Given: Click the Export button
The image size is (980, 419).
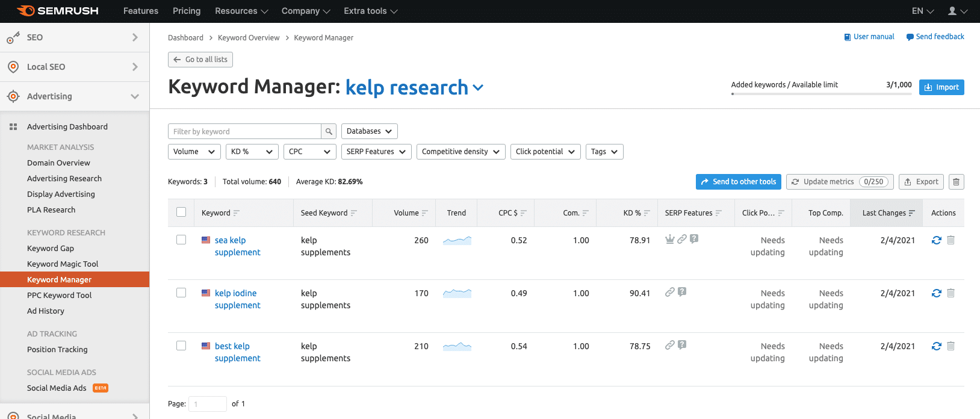Looking at the screenshot, I should (x=921, y=182).
